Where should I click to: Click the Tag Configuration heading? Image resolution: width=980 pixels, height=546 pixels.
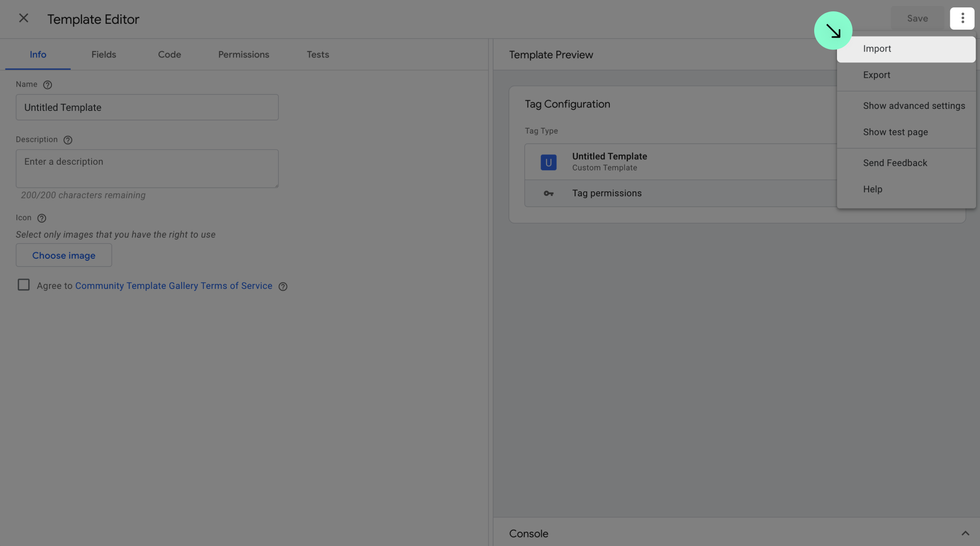point(567,104)
